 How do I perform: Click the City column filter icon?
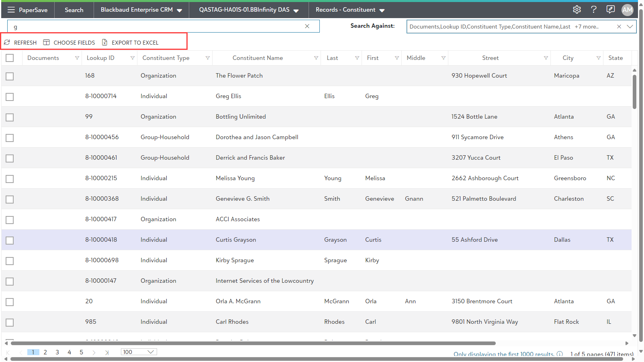click(x=598, y=58)
